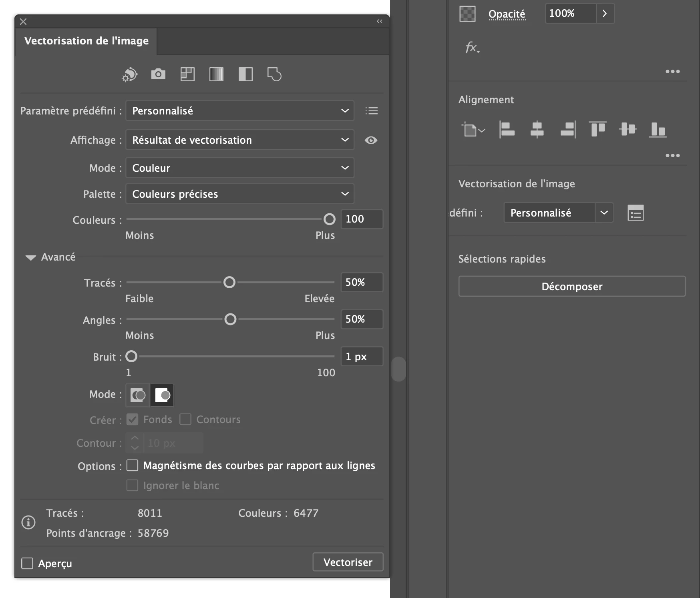Open the Affichage dropdown
The width and height of the screenshot is (700, 598).
tap(240, 140)
